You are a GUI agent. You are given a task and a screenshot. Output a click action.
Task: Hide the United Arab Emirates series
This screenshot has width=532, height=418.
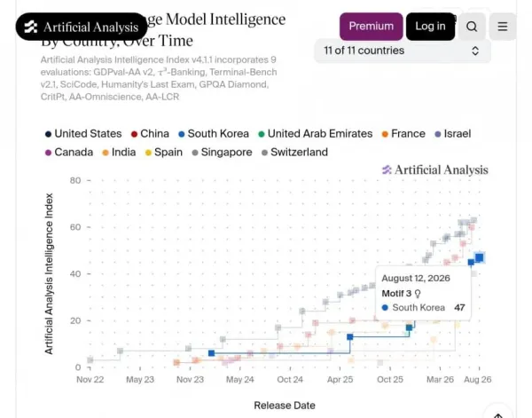point(316,134)
